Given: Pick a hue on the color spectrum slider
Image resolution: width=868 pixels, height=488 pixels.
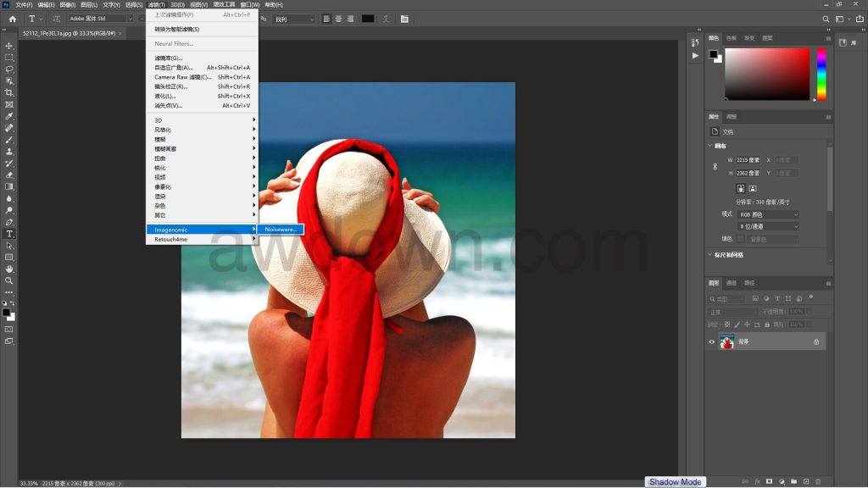Looking at the screenshot, I should point(821,73).
